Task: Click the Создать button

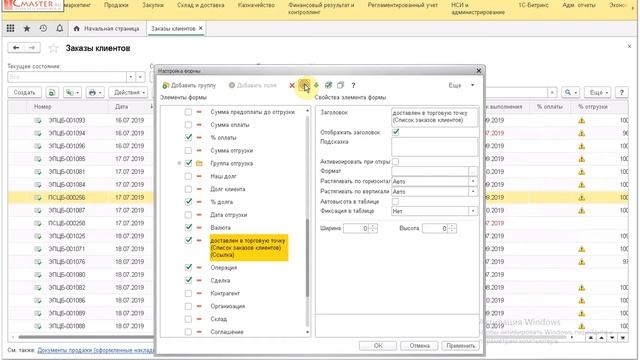Action: [24, 93]
